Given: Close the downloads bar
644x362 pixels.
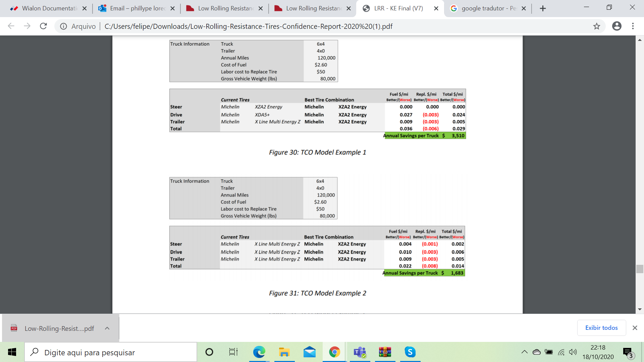Looking at the screenshot, I should [x=635, y=328].
